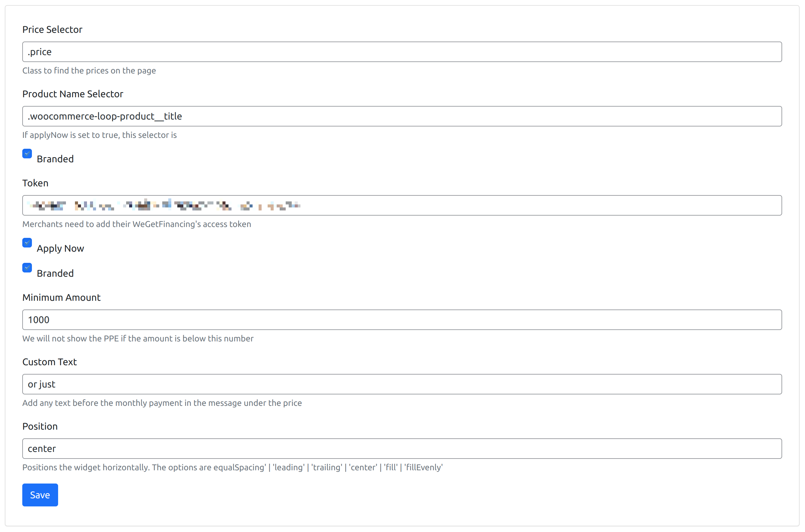Click the access token help text

(137, 224)
